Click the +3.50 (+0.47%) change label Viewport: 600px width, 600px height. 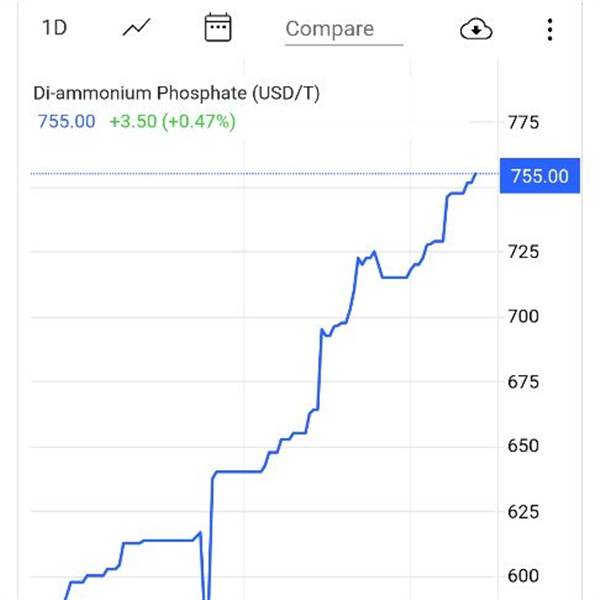[173, 122]
